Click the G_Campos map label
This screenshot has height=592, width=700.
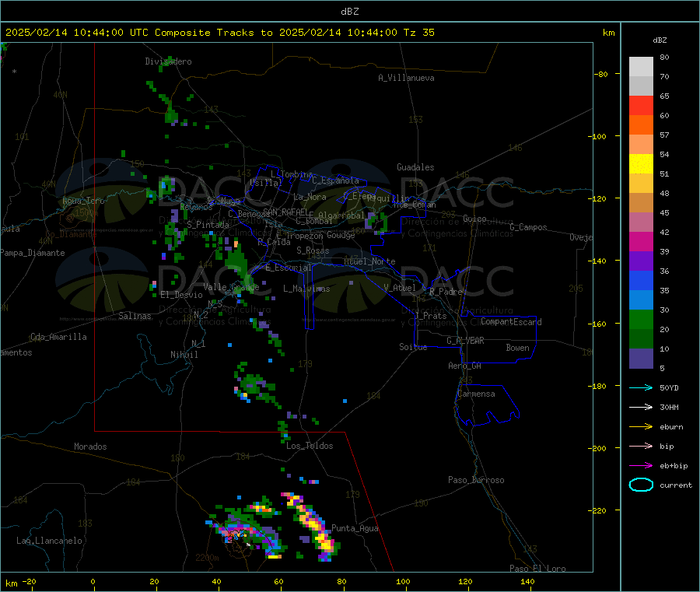pyautogui.click(x=528, y=227)
